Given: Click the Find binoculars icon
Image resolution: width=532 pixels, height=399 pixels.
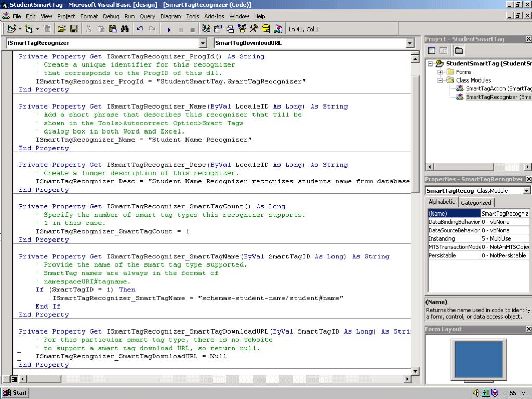Looking at the screenshot, I should [x=125, y=29].
